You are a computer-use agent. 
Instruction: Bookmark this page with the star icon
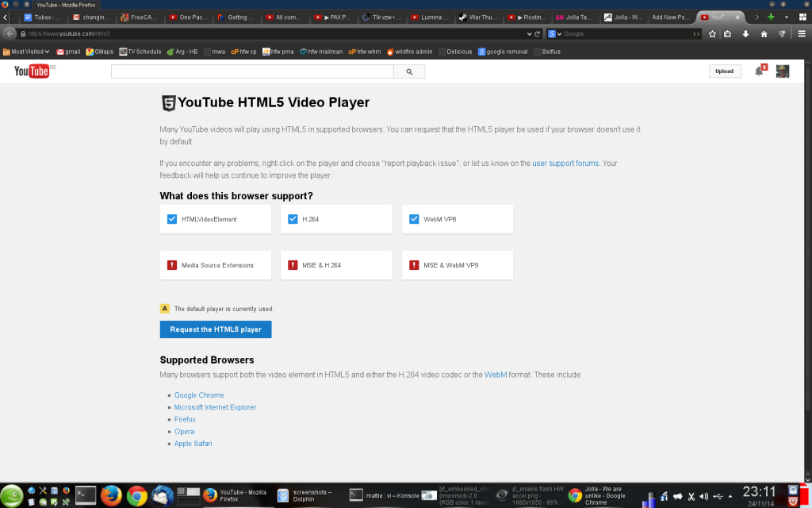tap(713, 33)
